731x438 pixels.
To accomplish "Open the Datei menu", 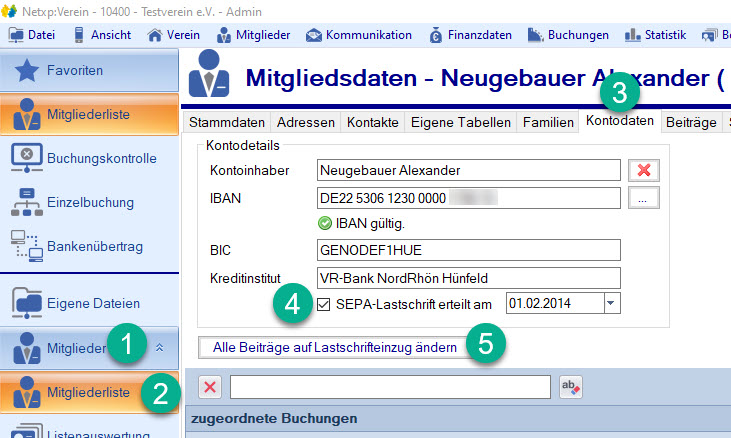I will click(32, 35).
